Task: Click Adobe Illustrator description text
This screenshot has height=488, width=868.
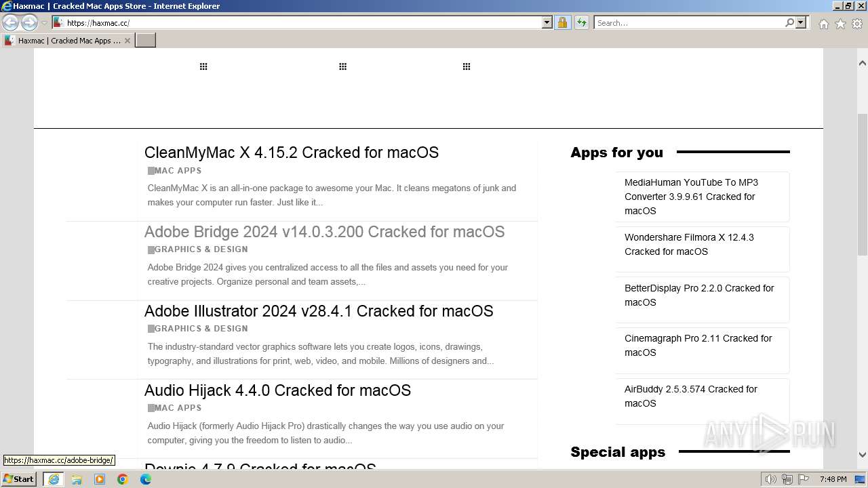Action: pyautogui.click(x=320, y=354)
